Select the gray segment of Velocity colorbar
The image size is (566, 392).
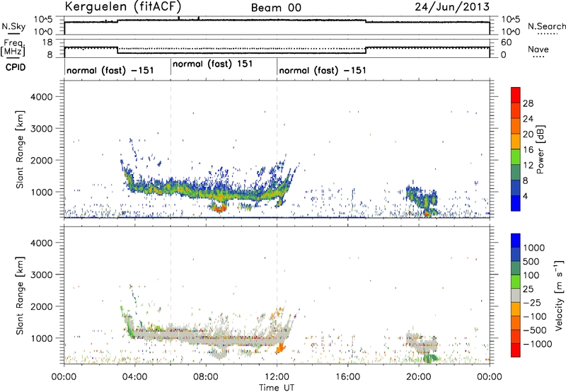point(516,295)
